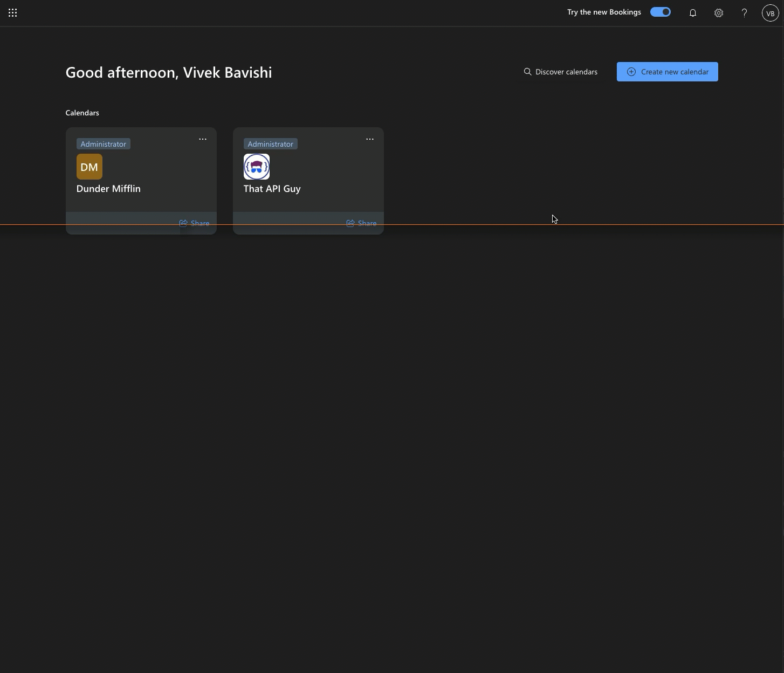
Task: Open the notifications bell
Action: (693, 13)
